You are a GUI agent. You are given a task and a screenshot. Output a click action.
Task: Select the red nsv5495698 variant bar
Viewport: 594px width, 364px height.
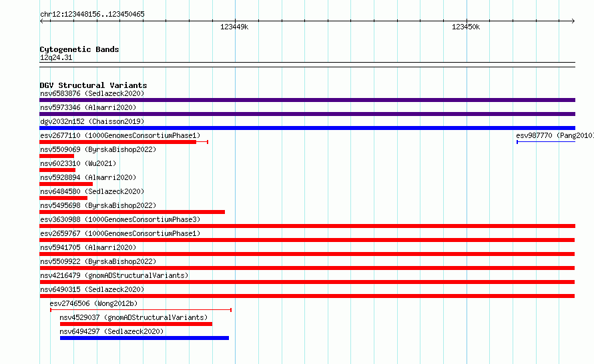(132, 212)
